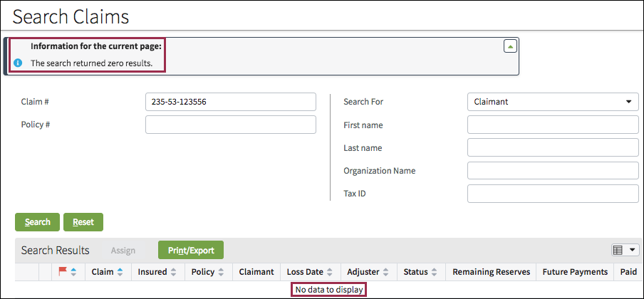Click the Search Claims page title

(71, 16)
